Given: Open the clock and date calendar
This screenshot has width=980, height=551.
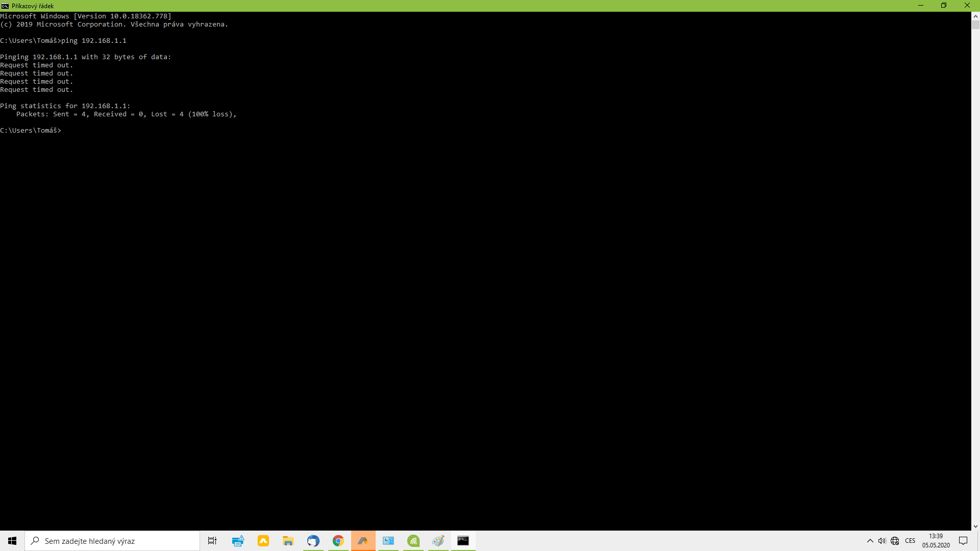Looking at the screenshot, I should coord(936,541).
